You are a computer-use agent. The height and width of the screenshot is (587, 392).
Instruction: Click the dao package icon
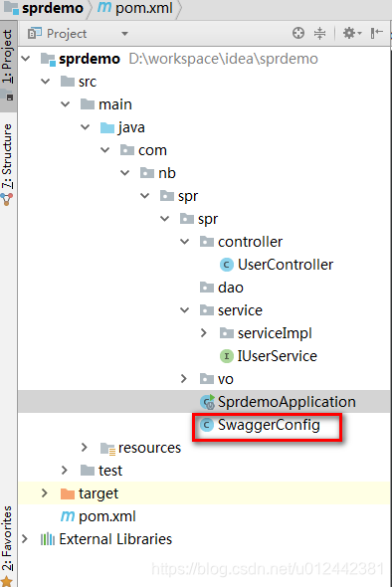(207, 288)
